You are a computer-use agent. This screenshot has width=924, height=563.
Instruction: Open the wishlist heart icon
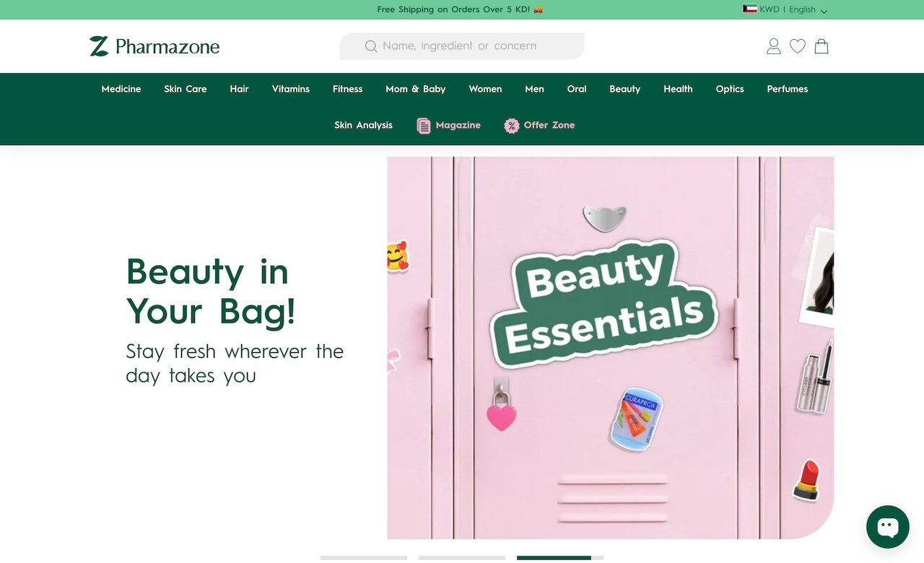pos(798,46)
